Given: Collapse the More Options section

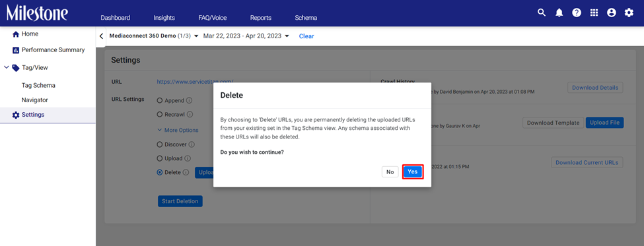Looking at the screenshot, I should coord(178,130).
